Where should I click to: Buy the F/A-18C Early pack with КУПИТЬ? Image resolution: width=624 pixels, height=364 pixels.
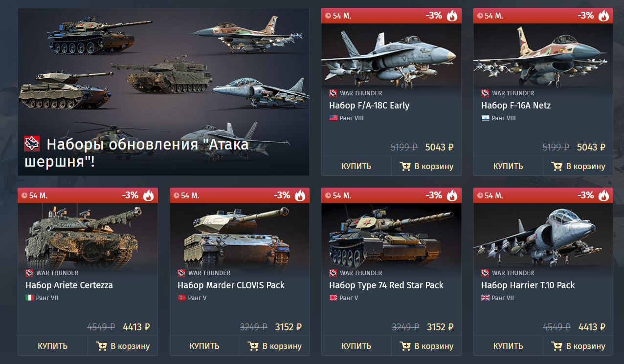[x=357, y=166]
